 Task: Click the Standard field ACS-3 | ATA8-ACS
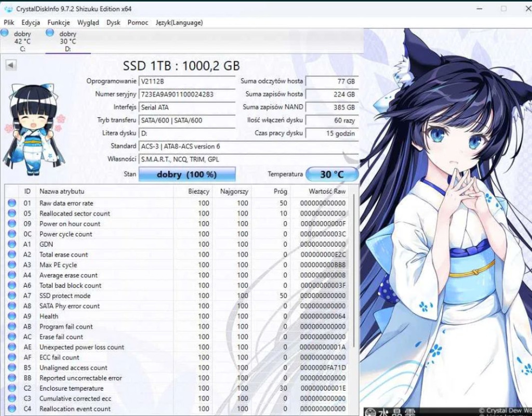248,146
